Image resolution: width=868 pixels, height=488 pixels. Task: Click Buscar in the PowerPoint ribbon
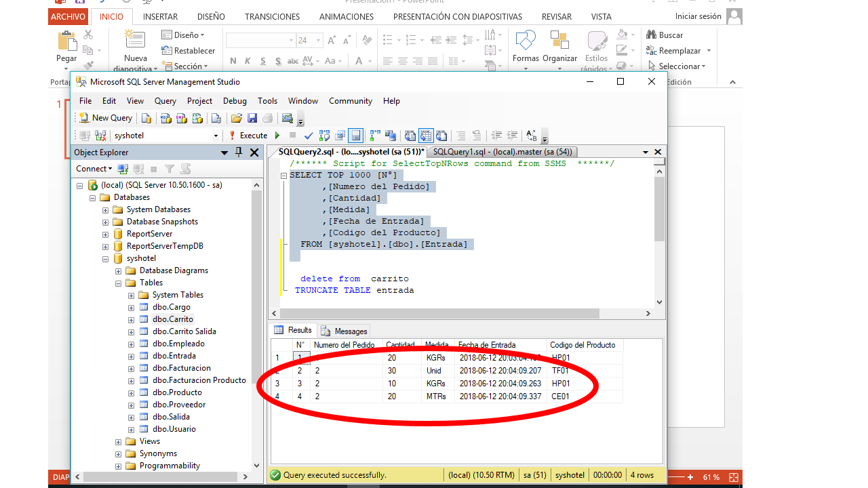[664, 35]
